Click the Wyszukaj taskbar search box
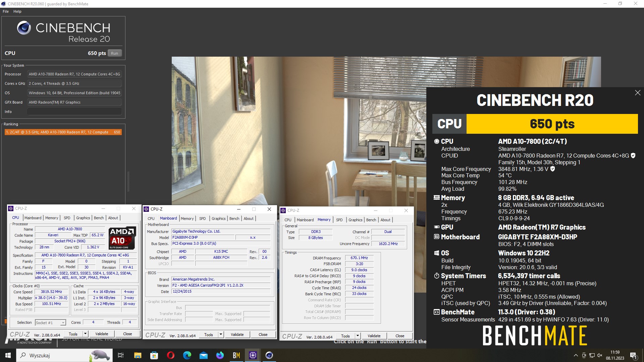 64,355
